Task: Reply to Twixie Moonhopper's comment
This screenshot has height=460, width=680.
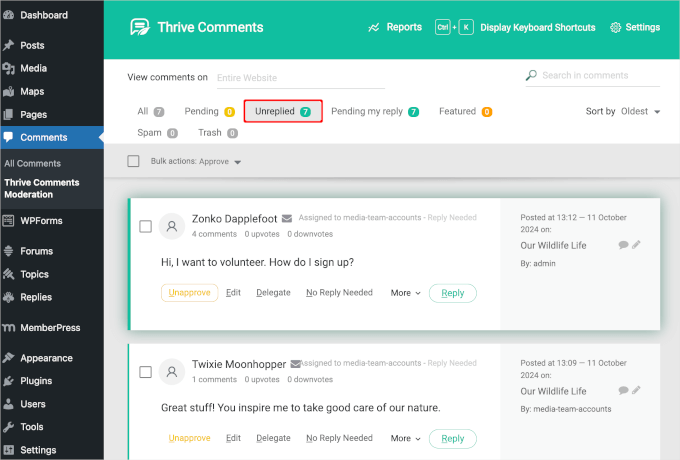Action: click(453, 438)
